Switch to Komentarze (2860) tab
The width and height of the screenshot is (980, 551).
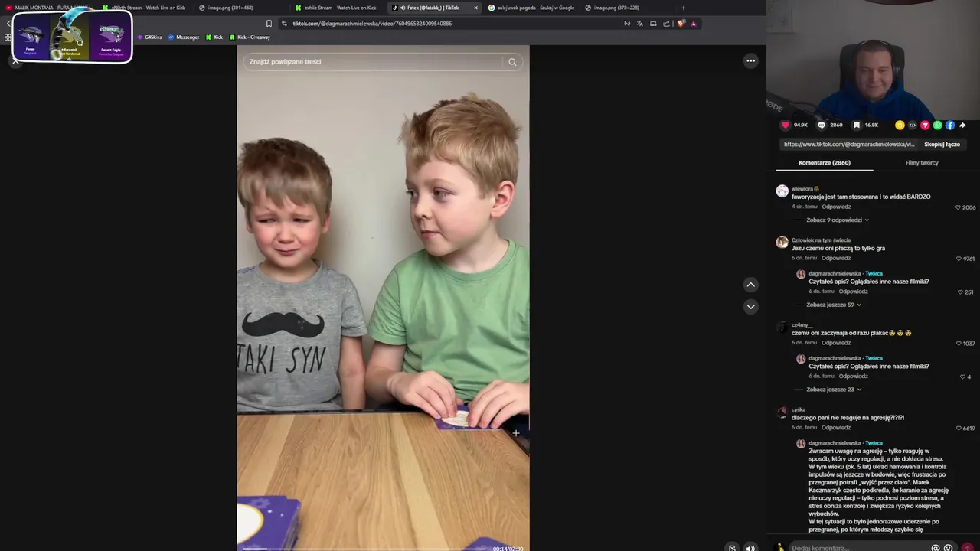click(824, 163)
